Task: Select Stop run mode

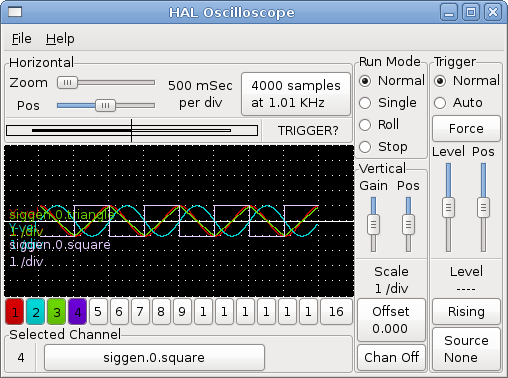Action: pos(383,147)
